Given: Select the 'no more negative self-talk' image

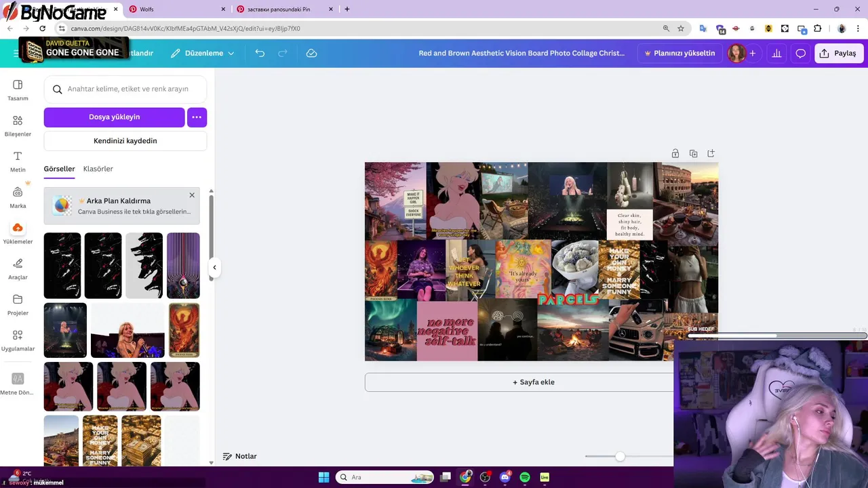Looking at the screenshot, I should [x=447, y=331].
